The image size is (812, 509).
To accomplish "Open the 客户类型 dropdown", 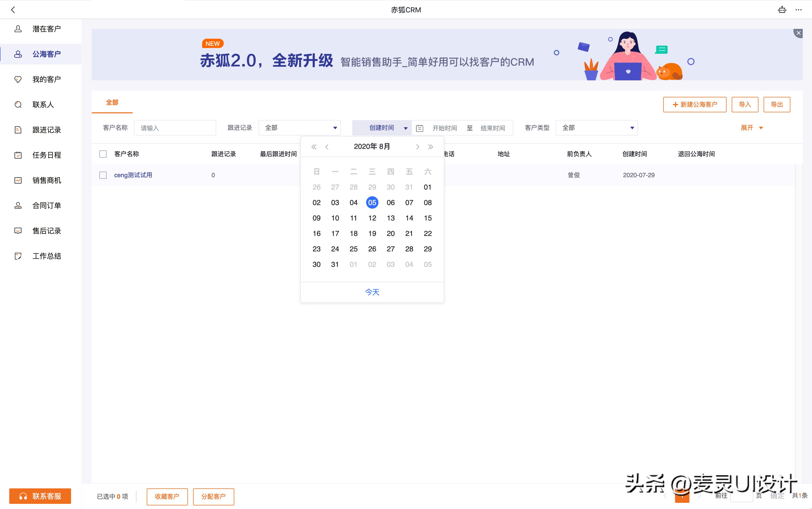I will [596, 128].
